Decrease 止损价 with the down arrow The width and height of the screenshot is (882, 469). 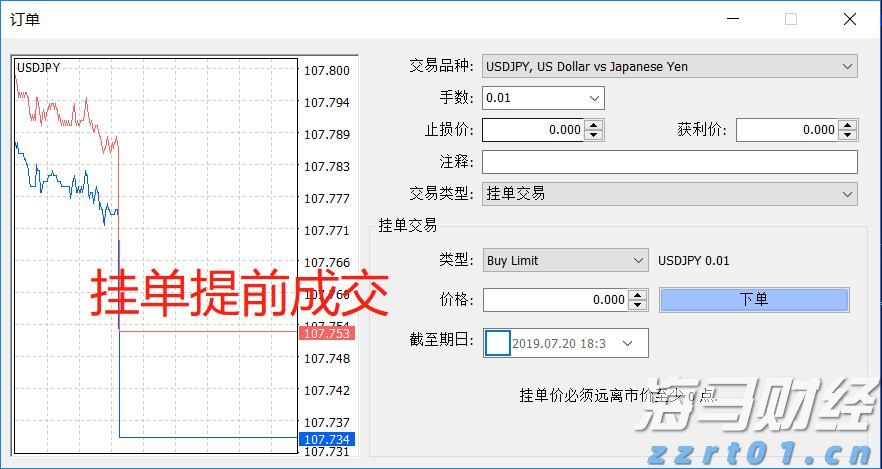click(x=594, y=135)
